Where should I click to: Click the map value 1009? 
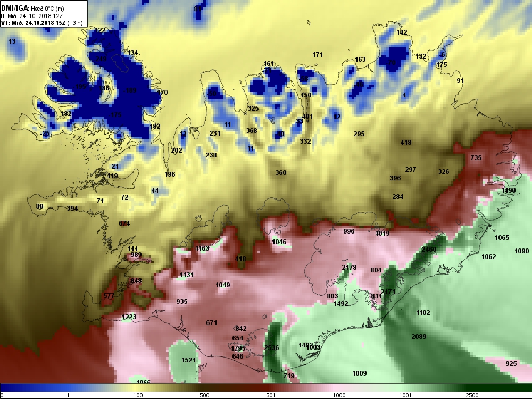tap(359, 373)
